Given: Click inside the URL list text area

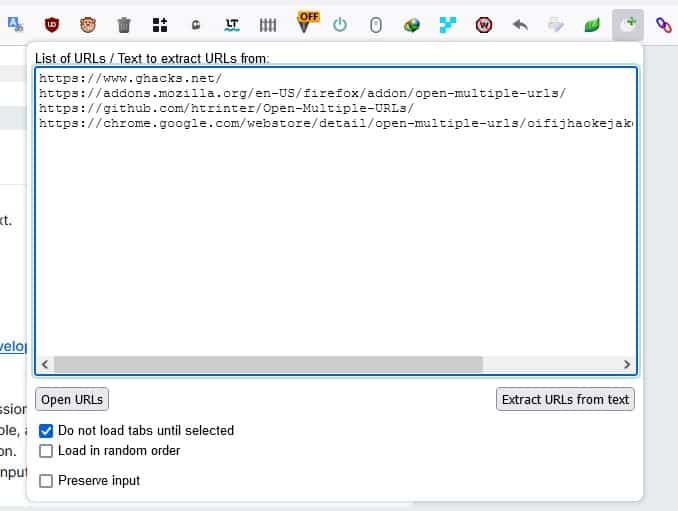Looking at the screenshot, I should click(336, 220).
